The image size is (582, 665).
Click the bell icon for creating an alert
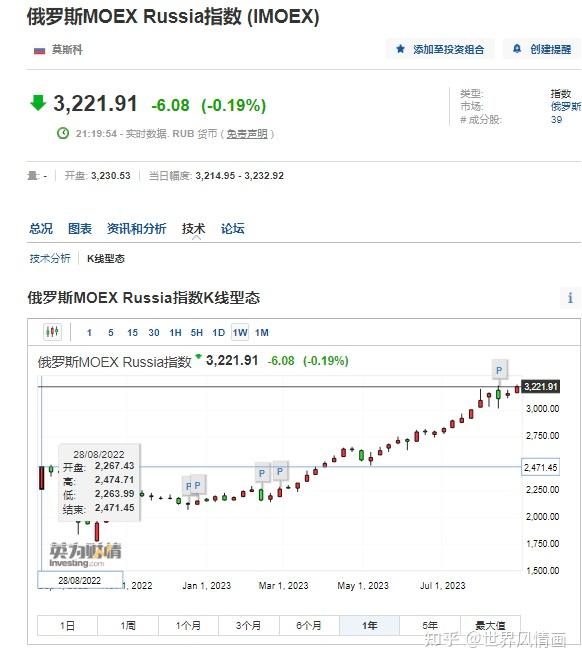517,49
